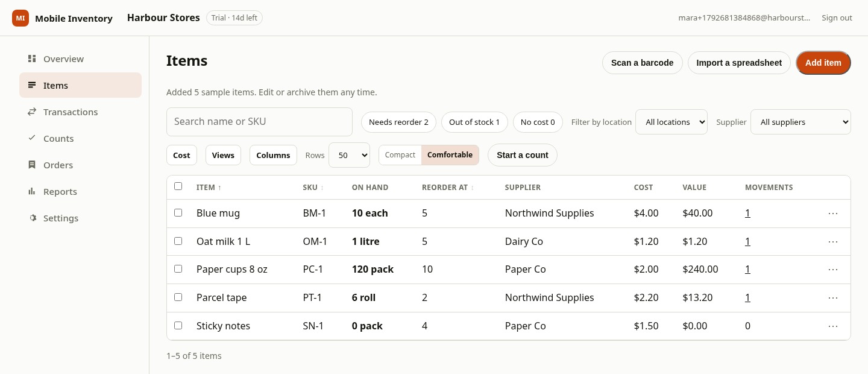Click the Overview grid icon in sidebar
Viewport: 868px width, 374px height.
point(32,59)
